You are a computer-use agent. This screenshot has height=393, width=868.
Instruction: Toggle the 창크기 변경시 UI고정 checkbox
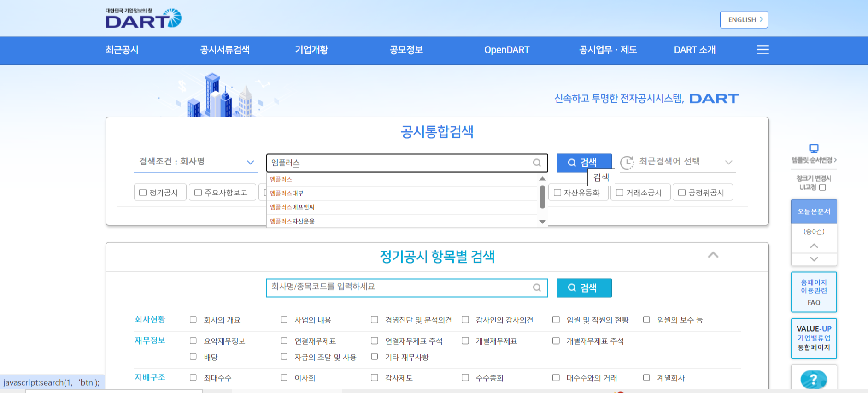[822, 187]
